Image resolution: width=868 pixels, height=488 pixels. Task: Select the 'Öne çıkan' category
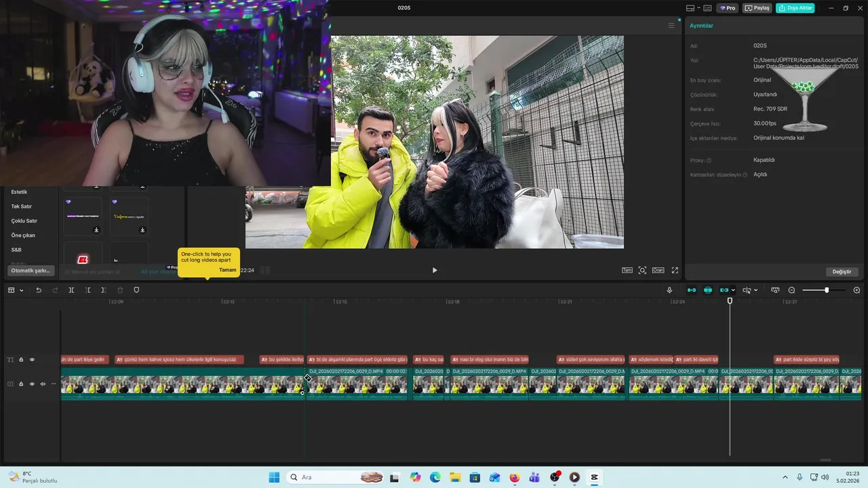click(23, 235)
